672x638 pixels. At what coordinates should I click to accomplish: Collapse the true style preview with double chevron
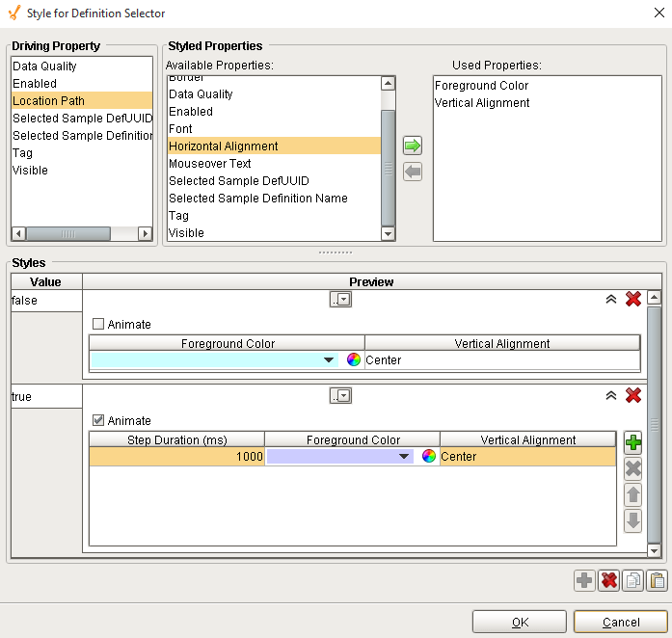(x=611, y=395)
